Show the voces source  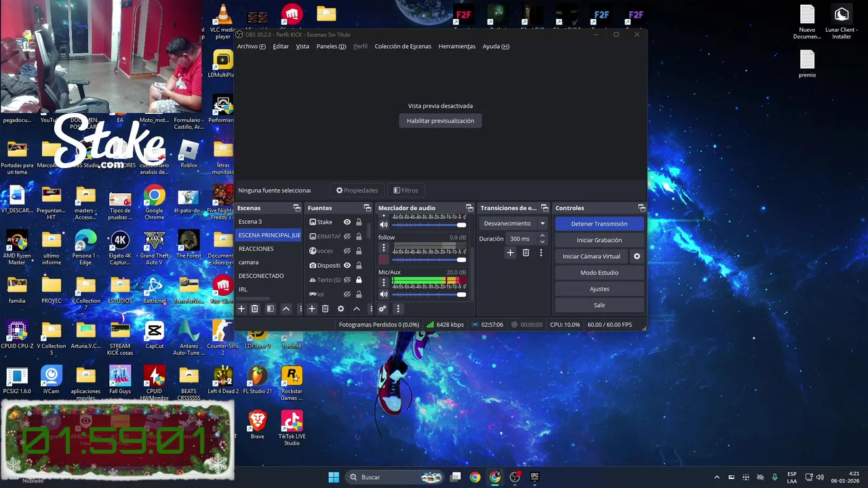pyautogui.click(x=347, y=251)
